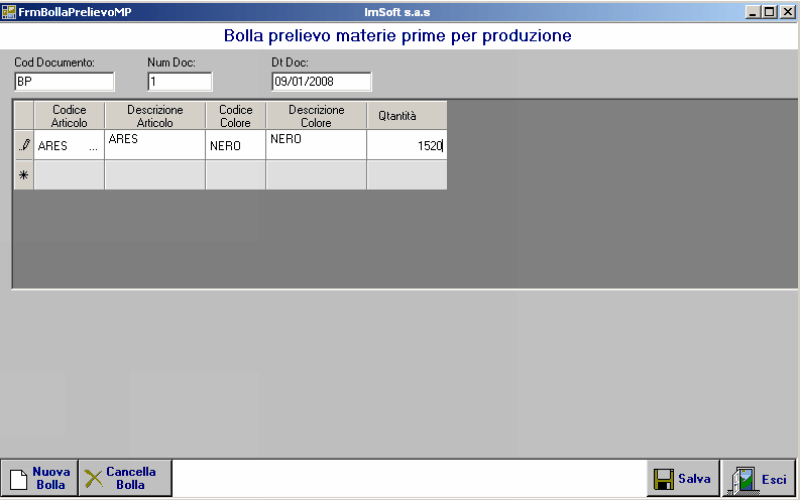The image size is (800, 500).
Task: Focus the Dt Doc date field
Action: pos(321,82)
